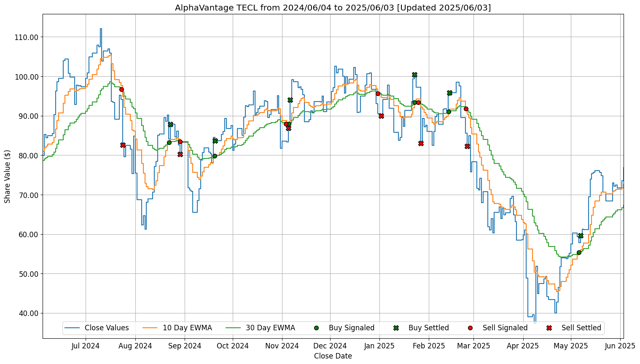Screen dimensions: 640x364
Task: Click the Feb 2025 x-axis tick label
Action: click(x=429, y=346)
